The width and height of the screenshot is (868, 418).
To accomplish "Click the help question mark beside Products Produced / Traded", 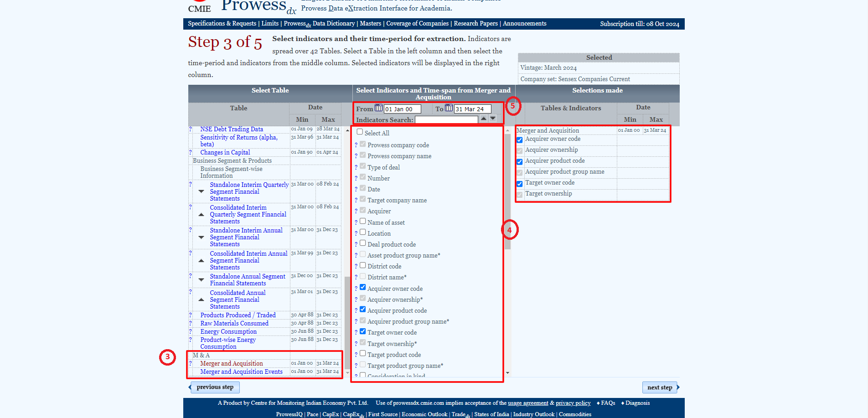I will click(191, 315).
